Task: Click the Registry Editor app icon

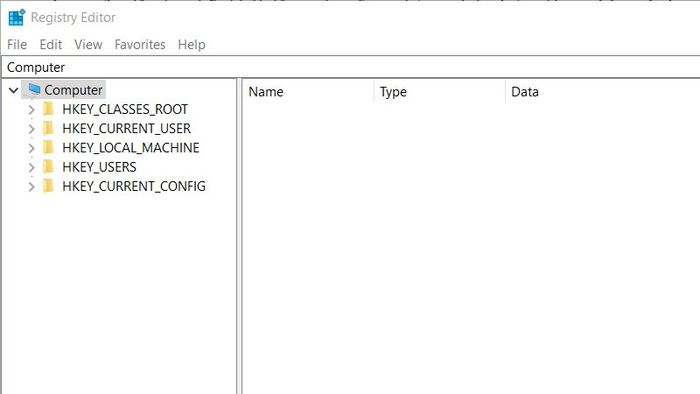Action: tap(17, 17)
